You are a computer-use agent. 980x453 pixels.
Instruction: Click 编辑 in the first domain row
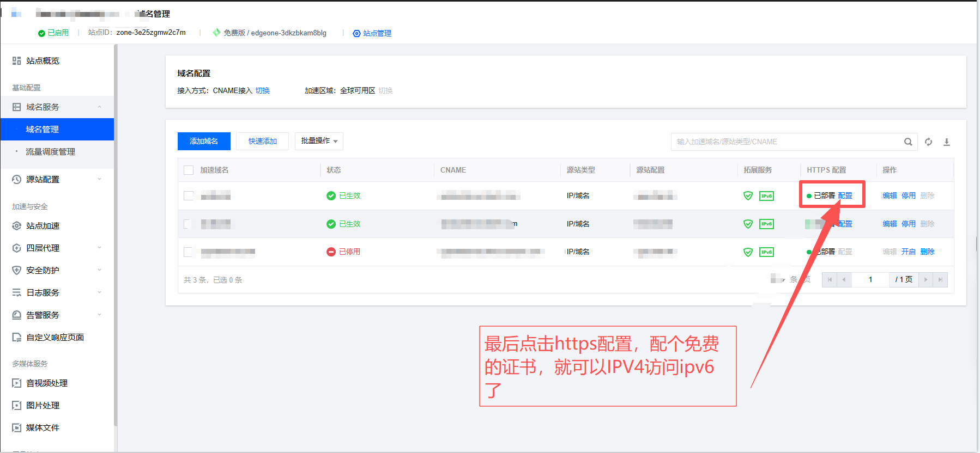tap(890, 195)
